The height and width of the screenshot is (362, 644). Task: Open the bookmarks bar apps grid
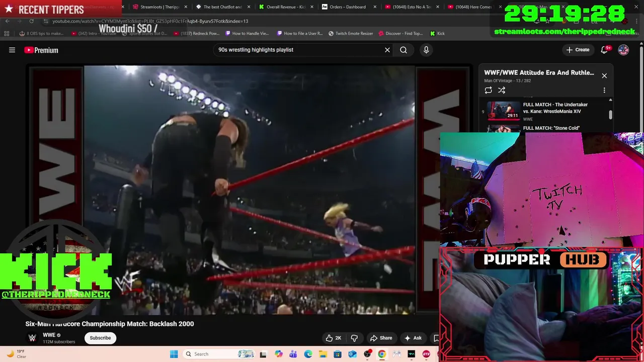coord(7,34)
